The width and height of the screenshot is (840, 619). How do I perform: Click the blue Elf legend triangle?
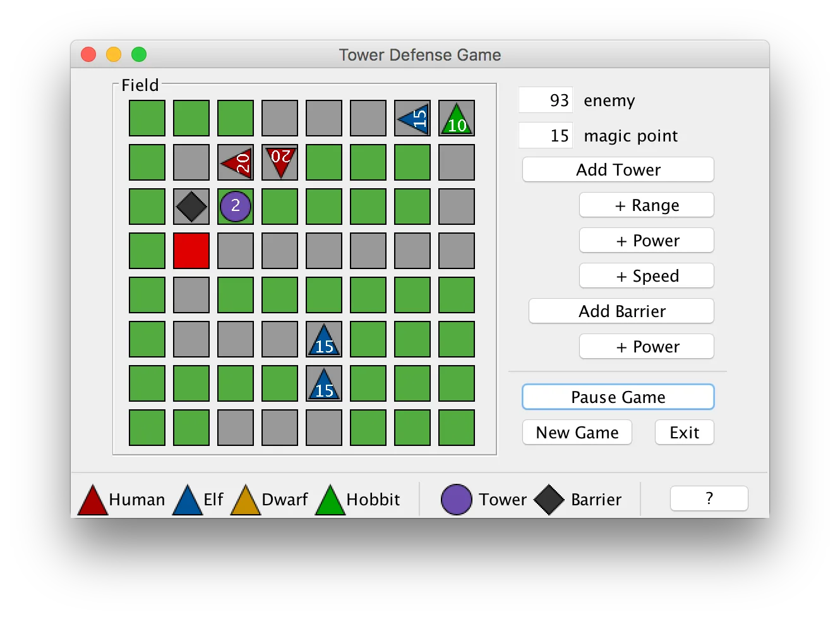tap(188, 500)
